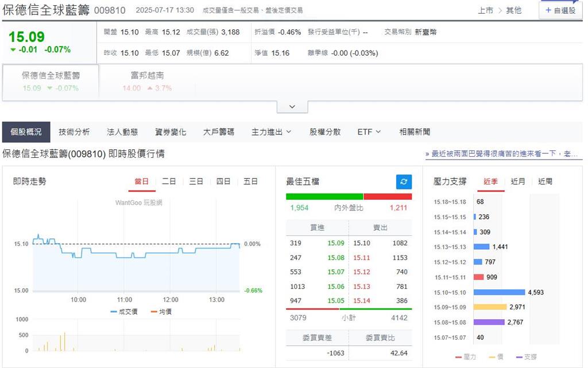Click ask price 15.10 in order book

362,243
